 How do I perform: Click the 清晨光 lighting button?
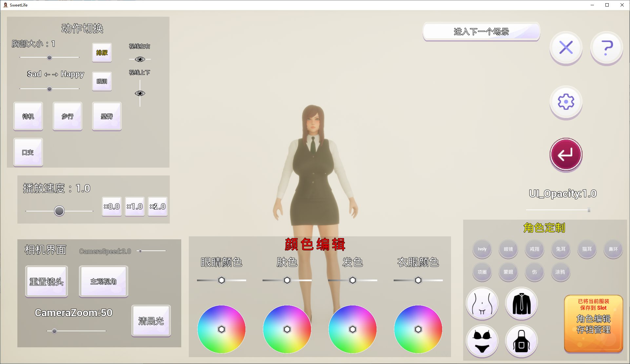point(151,321)
